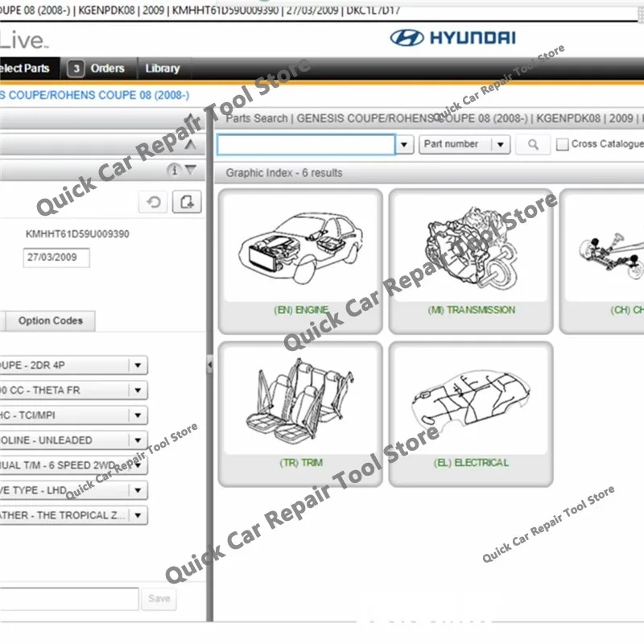644x644 pixels.
Task: Open the search history dropdown arrow
Action: pyautogui.click(x=404, y=145)
